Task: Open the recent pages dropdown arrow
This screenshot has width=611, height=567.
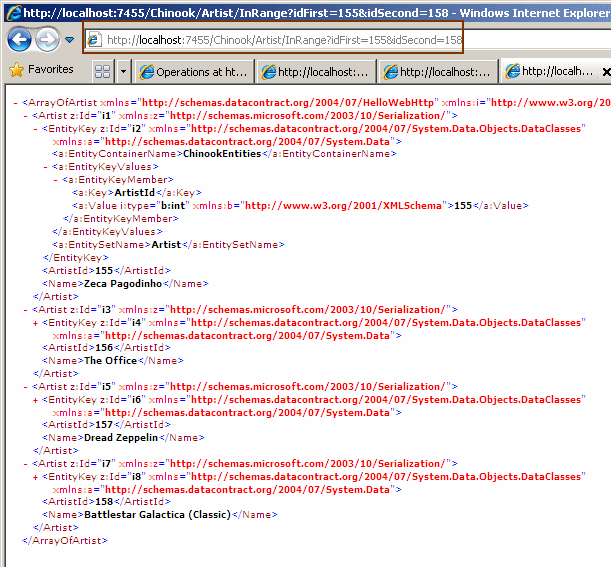Action: click(x=70, y=40)
